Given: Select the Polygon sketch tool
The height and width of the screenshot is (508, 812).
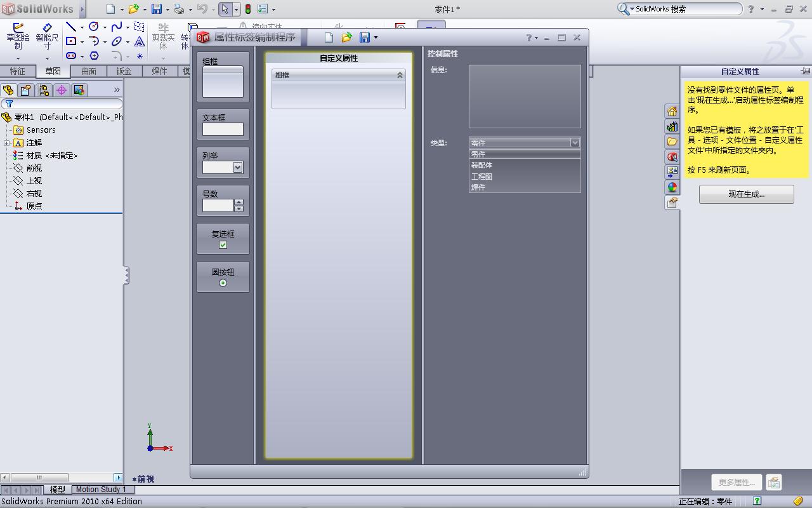Looking at the screenshot, I should [94, 56].
